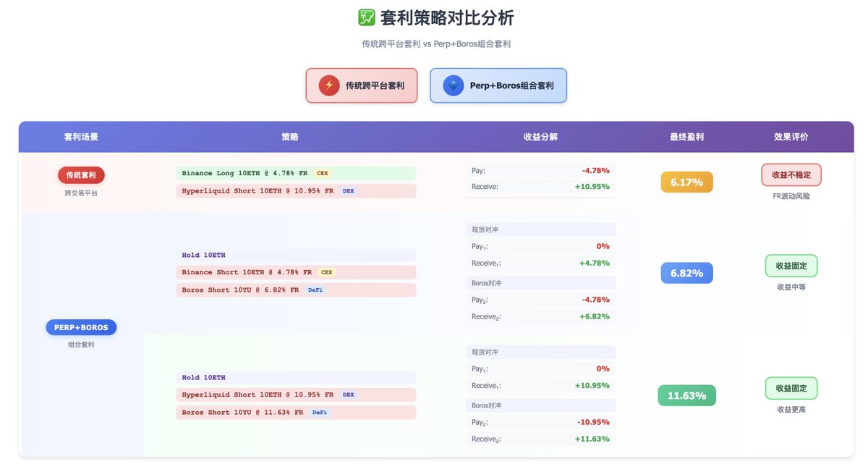Select the Perp+Boros组合套利 legend button
868x464 pixels.
coord(498,85)
